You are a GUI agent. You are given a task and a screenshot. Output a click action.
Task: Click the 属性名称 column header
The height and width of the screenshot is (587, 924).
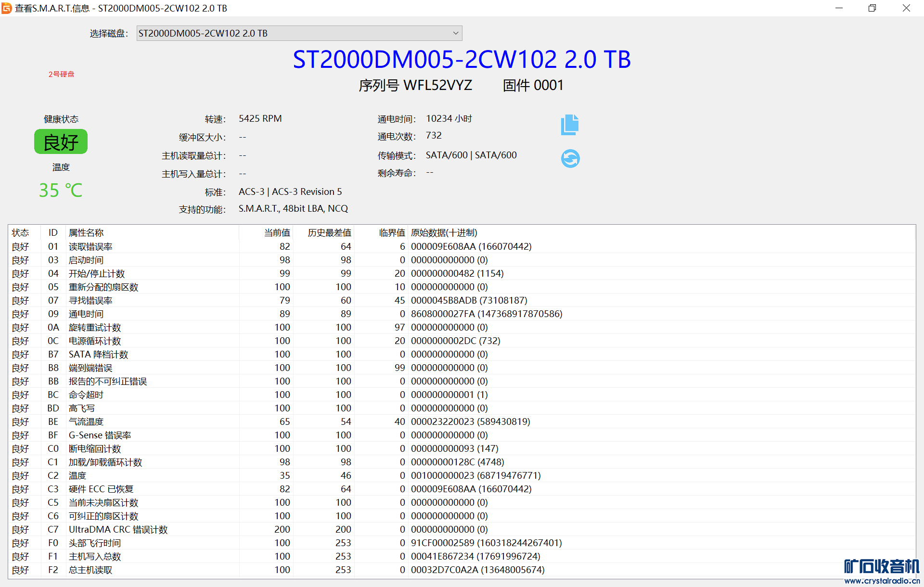86,233
